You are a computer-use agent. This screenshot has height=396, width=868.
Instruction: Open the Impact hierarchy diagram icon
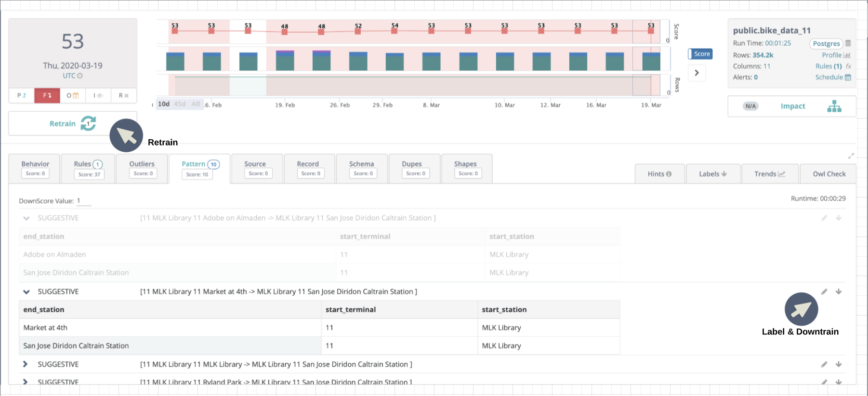pos(834,106)
